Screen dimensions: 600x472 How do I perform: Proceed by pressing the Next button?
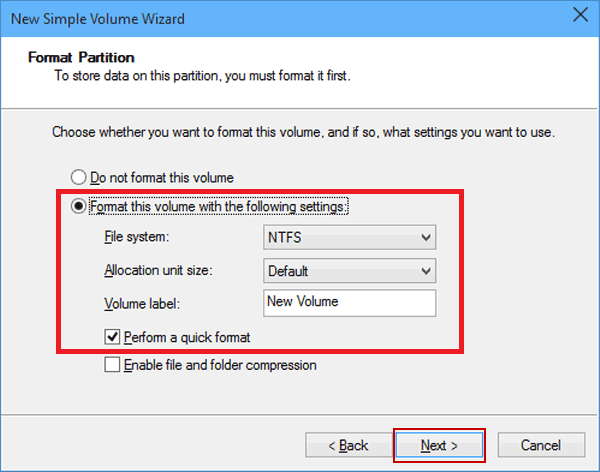point(439,445)
